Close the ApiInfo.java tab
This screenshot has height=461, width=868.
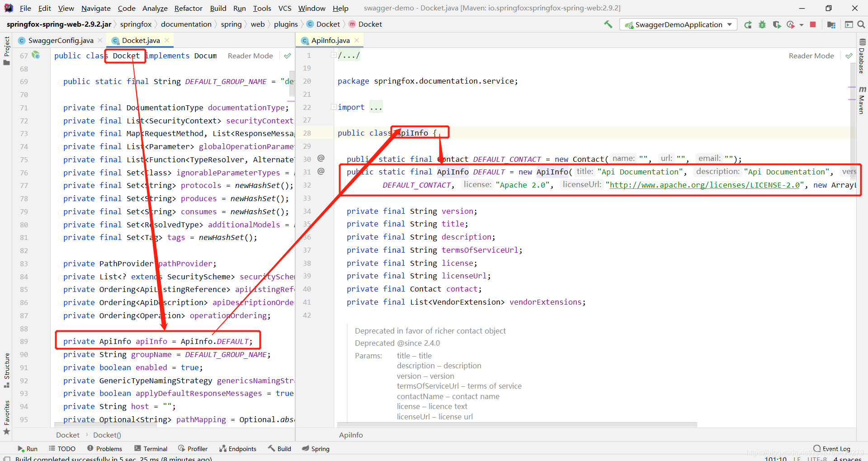(357, 40)
